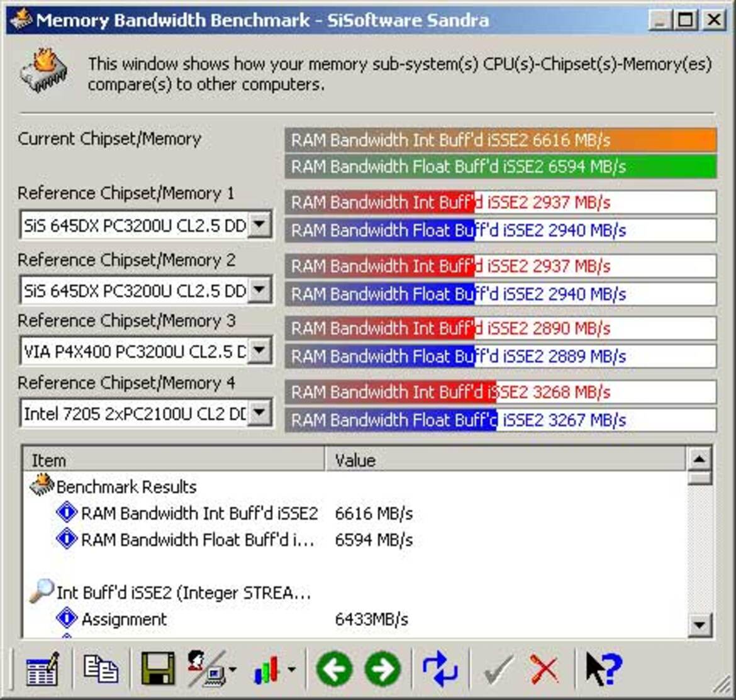This screenshot has width=736, height=700.
Task: Click Reference 1 red Int 2937 MB/s bar
Action: [500, 203]
